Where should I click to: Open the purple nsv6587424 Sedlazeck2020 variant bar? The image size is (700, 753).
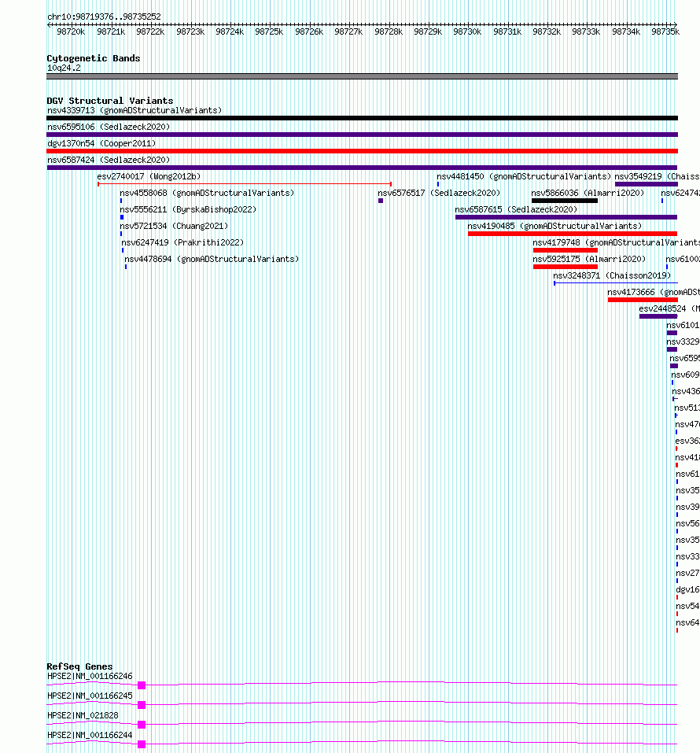click(362, 168)
